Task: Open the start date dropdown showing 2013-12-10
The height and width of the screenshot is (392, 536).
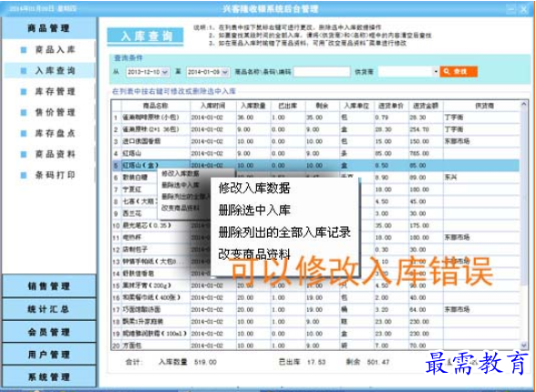Action: (165, 72)
